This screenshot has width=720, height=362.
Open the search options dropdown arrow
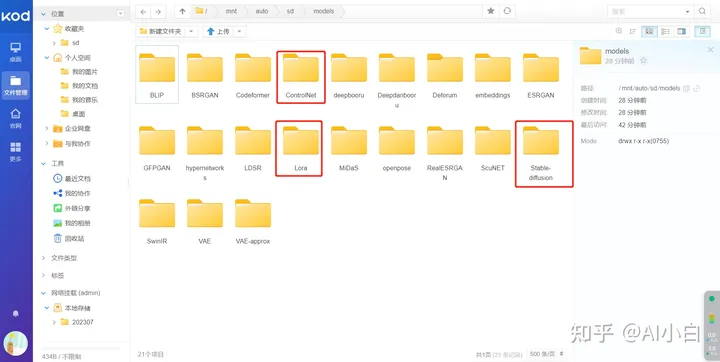tap(687, 11)
